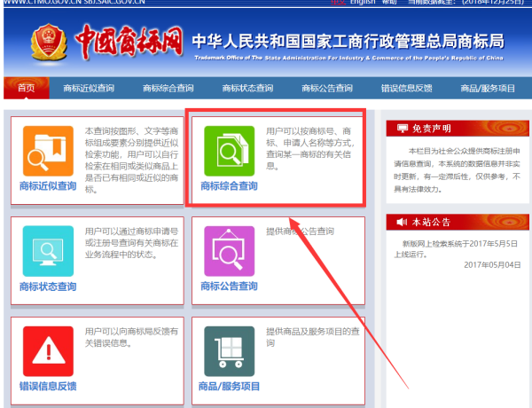Open 商标近似查询 in the navigation bar

pyautogui.click(x=89, y=89)
